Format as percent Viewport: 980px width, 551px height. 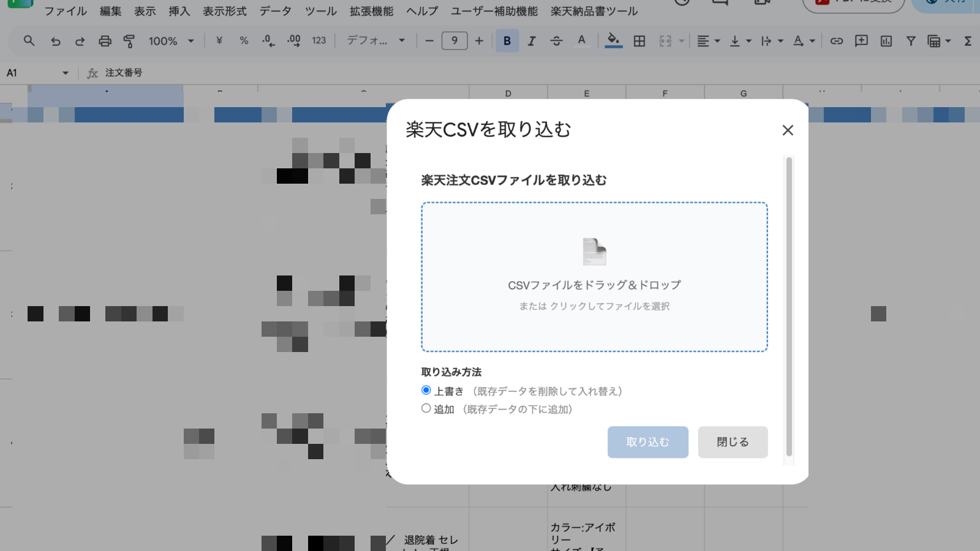(x=244, y=41)
